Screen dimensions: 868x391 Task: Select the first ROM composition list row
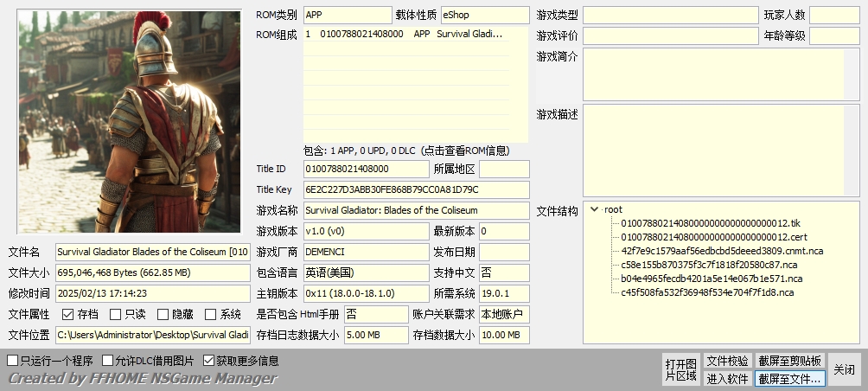(415, 35)
